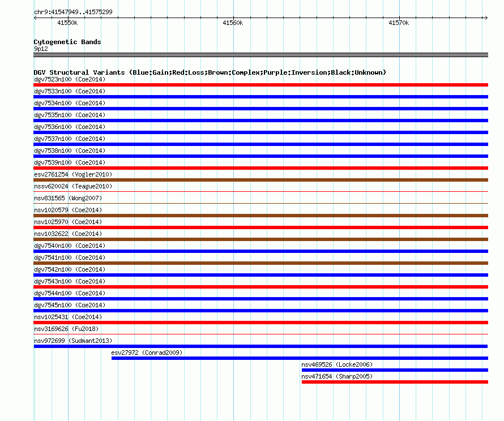This screenshot has height=421, width=504.
Task: Click the Cytogenetic Bands track title
Action: [67, 42]
